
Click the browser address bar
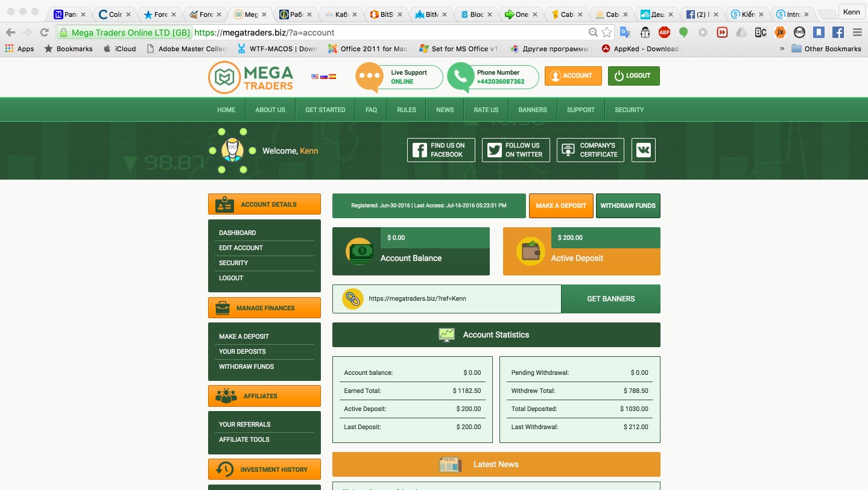coord(335,33)
